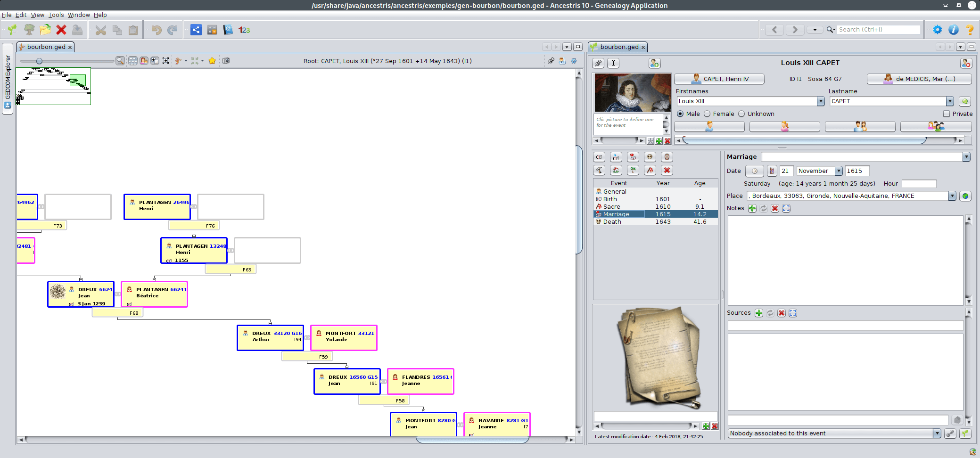Delete the source with red X icon
Viewport: 980px width, 458px height.
pyautogui.click(x=782, y=313)
